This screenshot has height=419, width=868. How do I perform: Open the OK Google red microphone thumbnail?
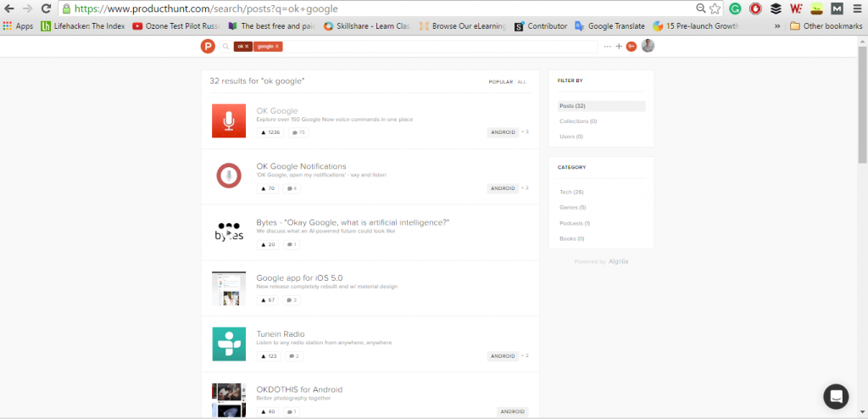(x=229, y=120)
